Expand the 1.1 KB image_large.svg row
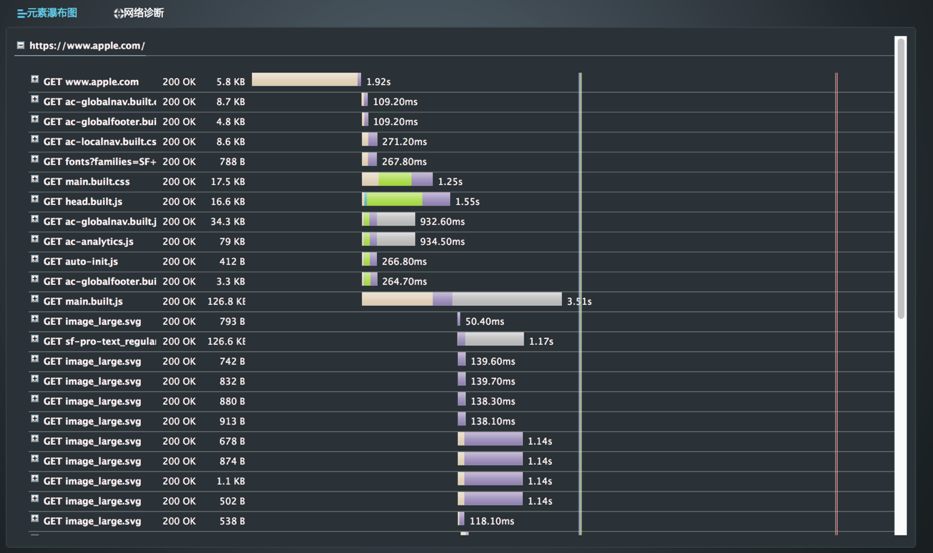The height and width of the screenshot is (553, 933). coord(35,479)
